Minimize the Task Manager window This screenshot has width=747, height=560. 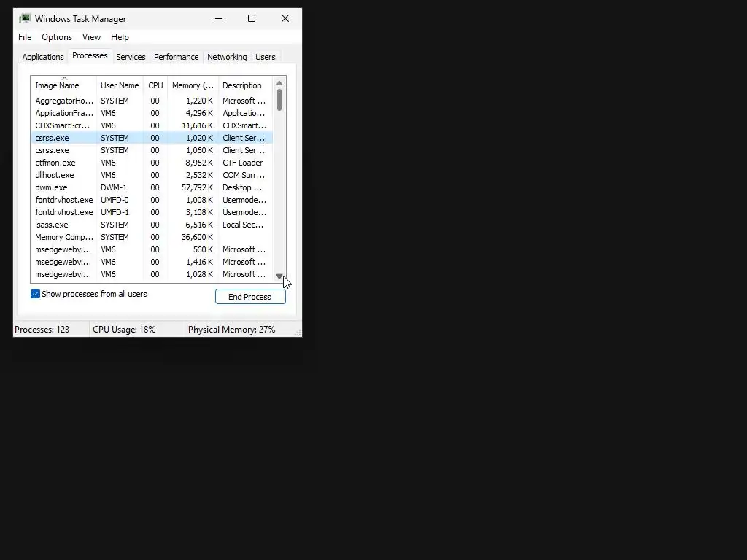[219, 18]
